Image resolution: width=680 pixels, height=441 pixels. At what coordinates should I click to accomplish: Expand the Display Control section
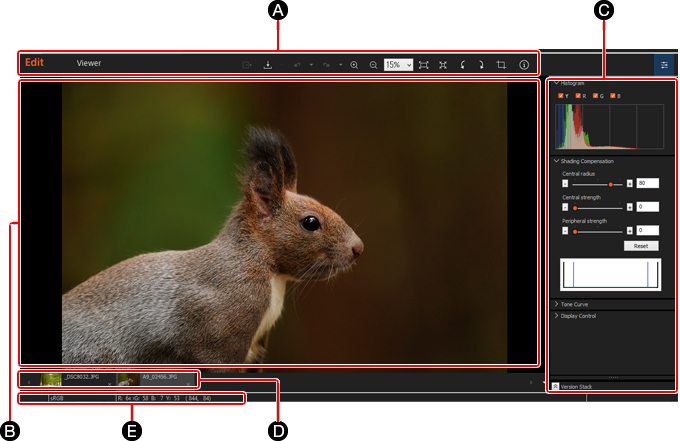coord(556,316)
